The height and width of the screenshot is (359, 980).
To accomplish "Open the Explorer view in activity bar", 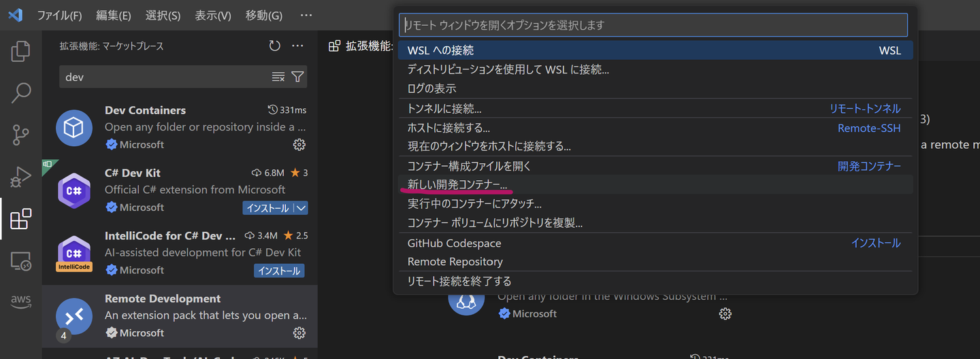I will (20, 52).
